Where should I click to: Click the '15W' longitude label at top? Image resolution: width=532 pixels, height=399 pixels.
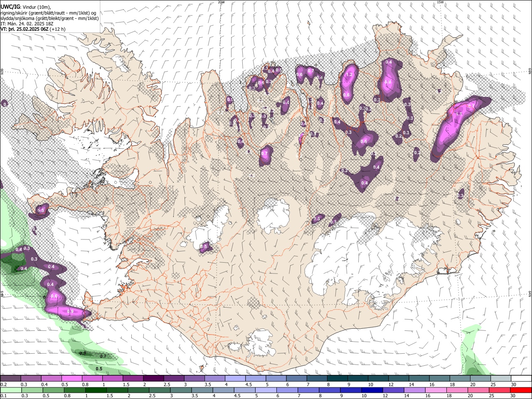[440, 2]
